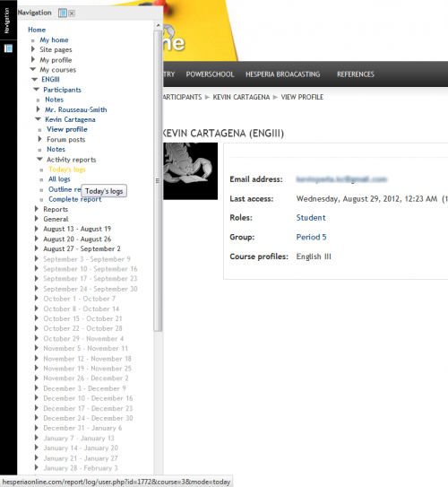448x487 pixels.
Task: Click the navigation panel scrollbar thumb
Action: pos(158,181)
